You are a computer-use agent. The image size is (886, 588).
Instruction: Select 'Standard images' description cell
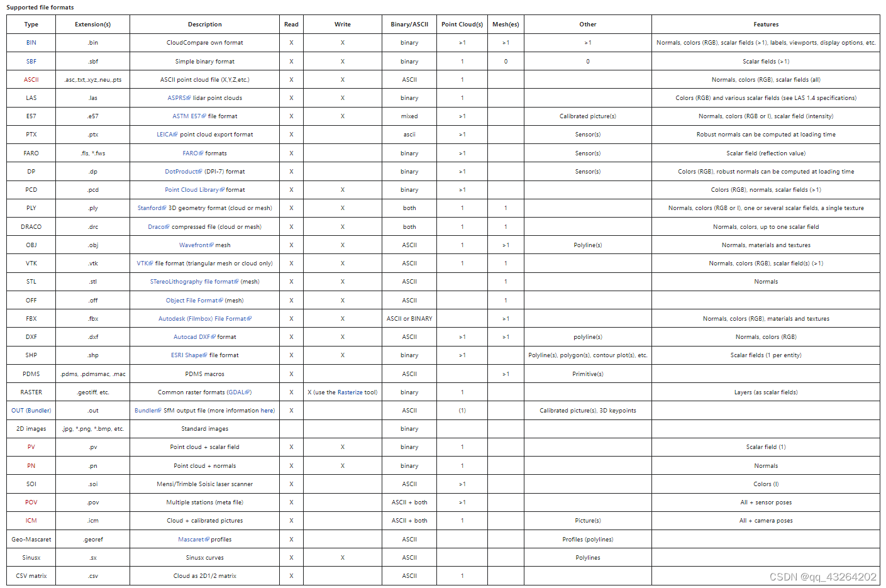[x=205, y=429]
